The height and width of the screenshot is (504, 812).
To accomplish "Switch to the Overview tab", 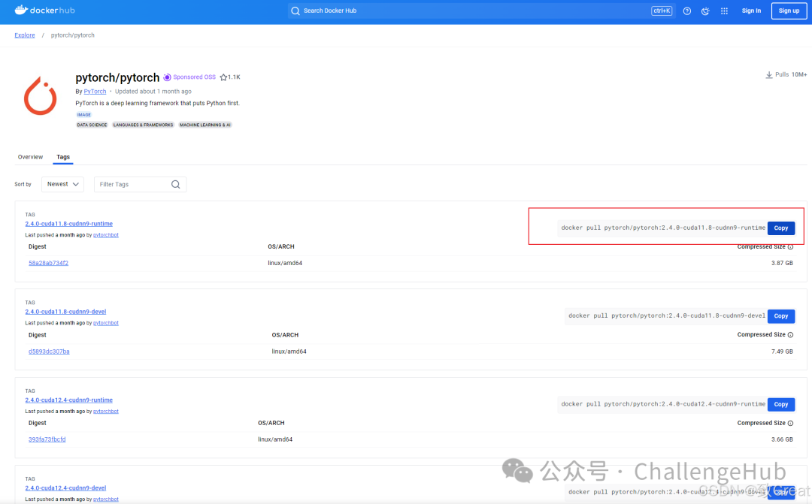I will (31, 157).
